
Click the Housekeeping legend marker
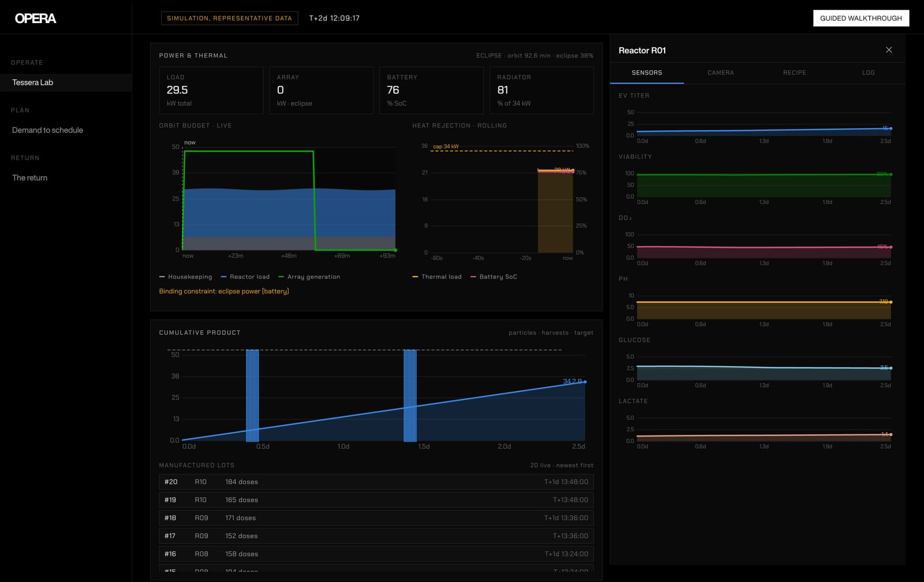[162, 277]
